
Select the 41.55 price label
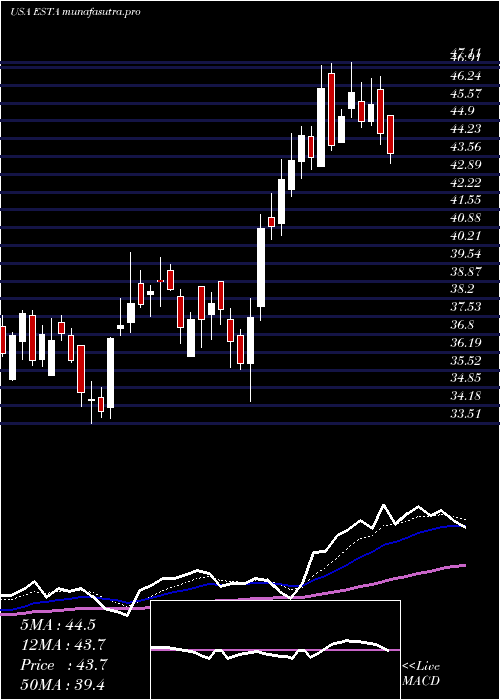[466, 200]
